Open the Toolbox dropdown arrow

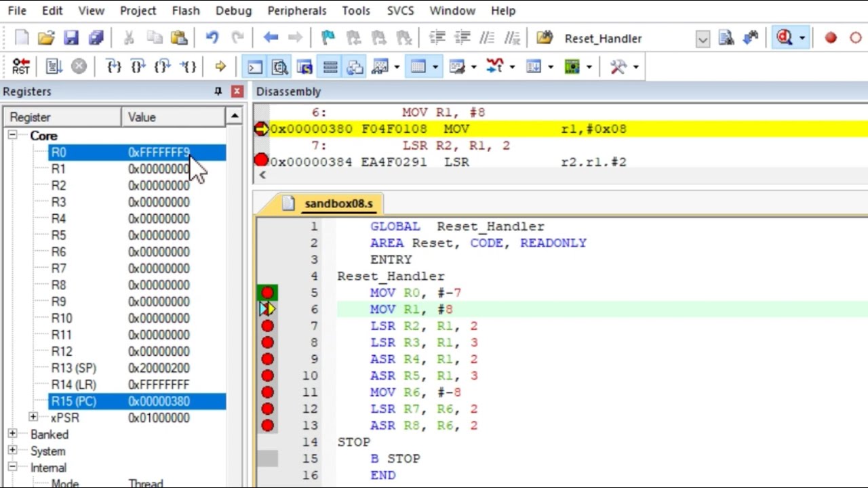tap(635, 66)
